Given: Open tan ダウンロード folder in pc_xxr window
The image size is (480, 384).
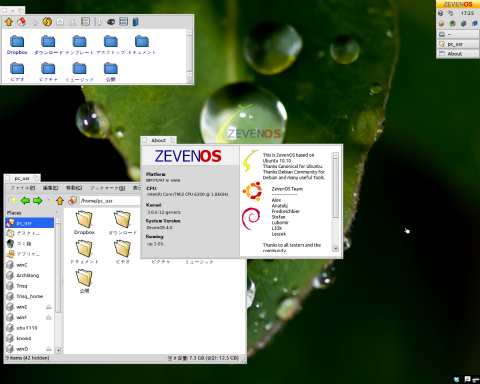Looking at the screenshot, I should [123, 222].
